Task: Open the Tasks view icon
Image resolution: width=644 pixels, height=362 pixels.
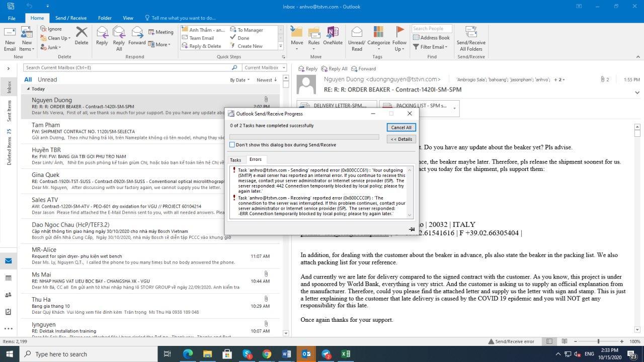Action: pos(9,312)
